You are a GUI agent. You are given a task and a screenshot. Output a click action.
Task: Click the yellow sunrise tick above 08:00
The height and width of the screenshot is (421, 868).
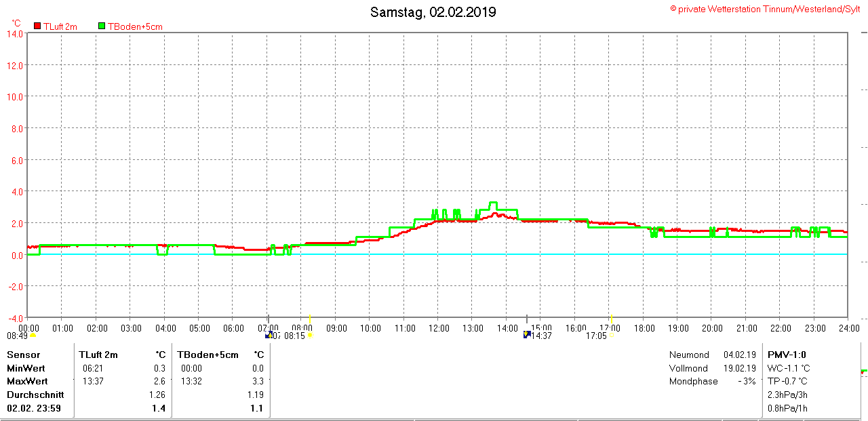click(x=310, y=319)
